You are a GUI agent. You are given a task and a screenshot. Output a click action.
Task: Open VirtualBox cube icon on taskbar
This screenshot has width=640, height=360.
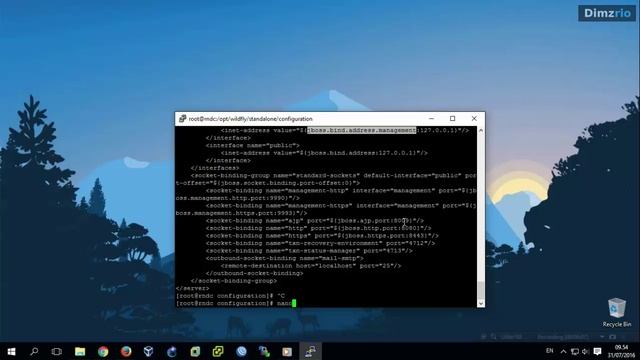[x=149, y=351]
